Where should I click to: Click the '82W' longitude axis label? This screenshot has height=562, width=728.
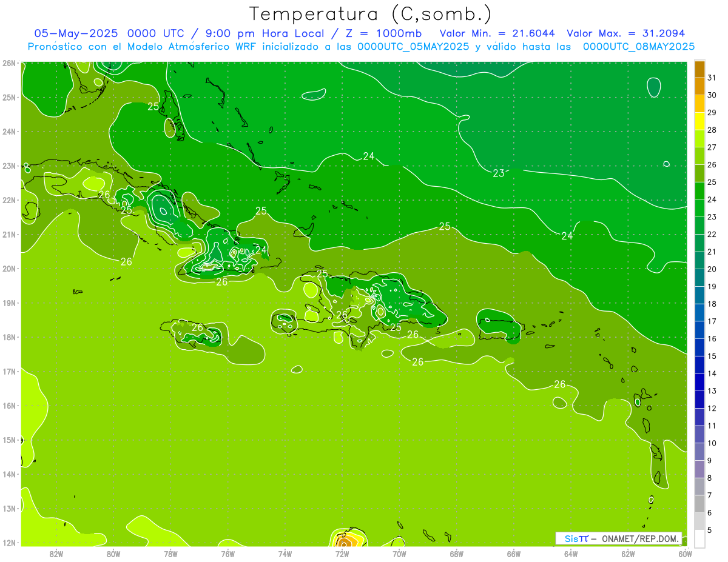[x=56, y=554]
